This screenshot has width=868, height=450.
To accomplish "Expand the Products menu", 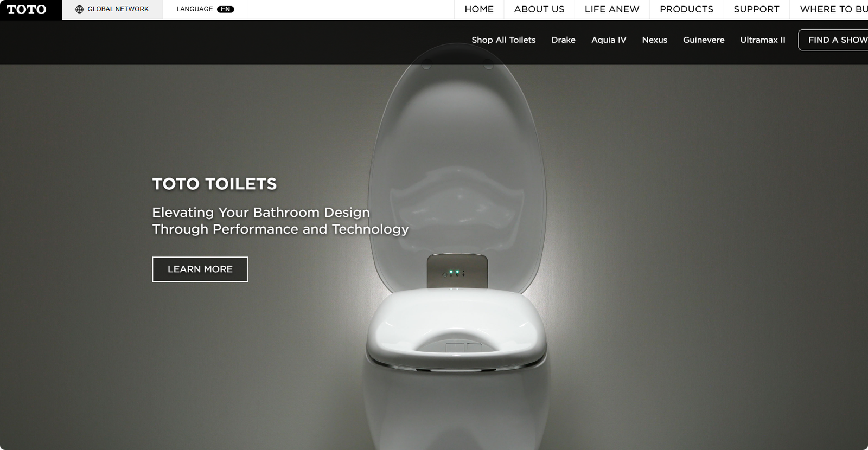I will point(686,9).
